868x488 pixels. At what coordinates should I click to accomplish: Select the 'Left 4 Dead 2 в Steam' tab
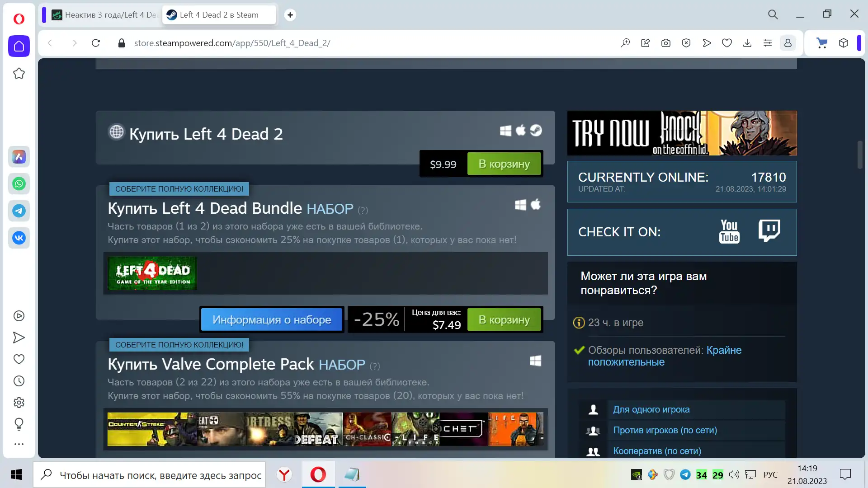219,15
